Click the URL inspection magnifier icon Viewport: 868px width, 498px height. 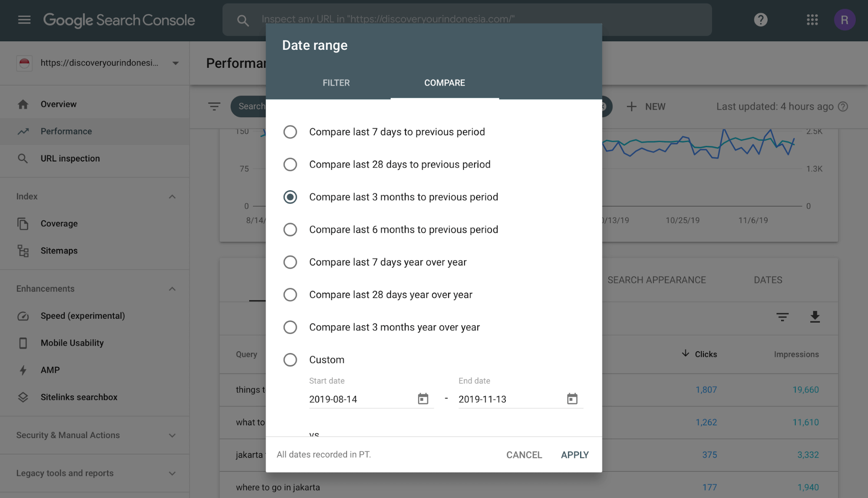(23, 158)
